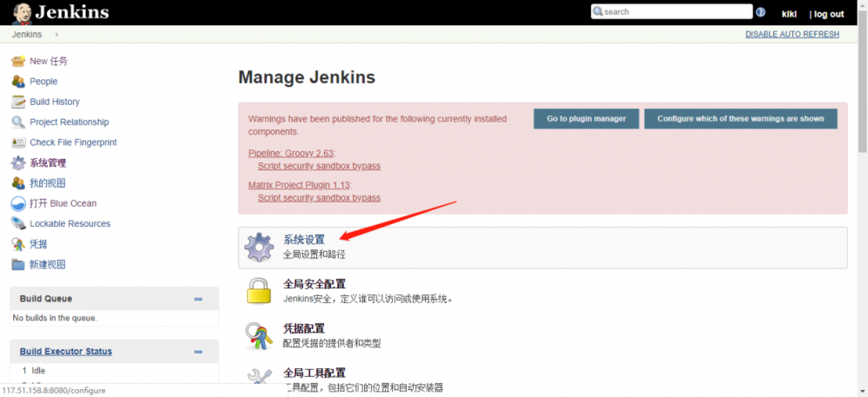Click the Build History notepad icon
Screen dimensions: 868x397
[18, 102]
